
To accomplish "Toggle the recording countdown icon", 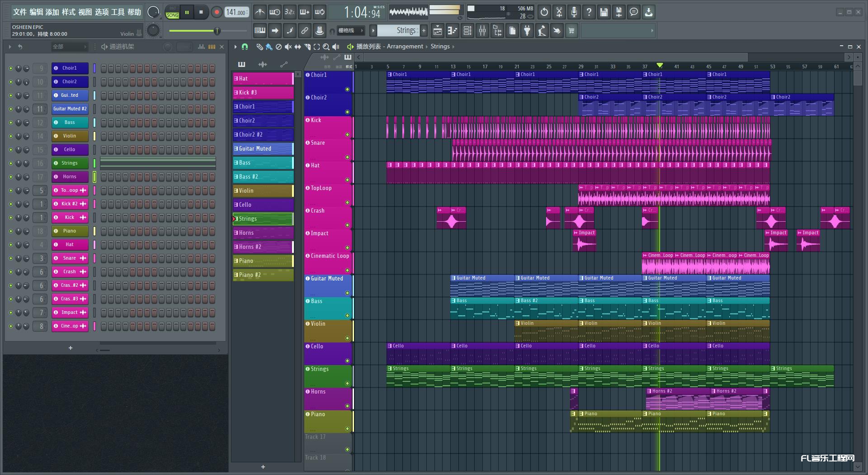I will click(290, 12).
